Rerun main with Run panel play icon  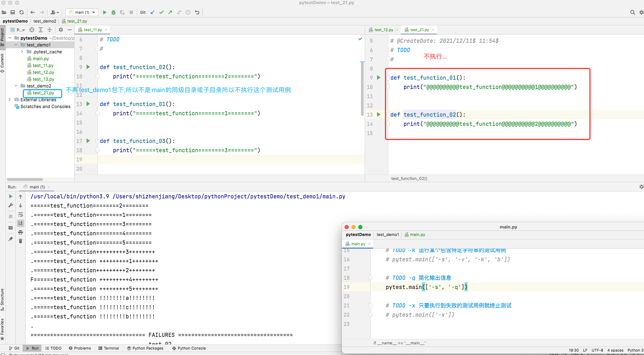coord(11,196)
